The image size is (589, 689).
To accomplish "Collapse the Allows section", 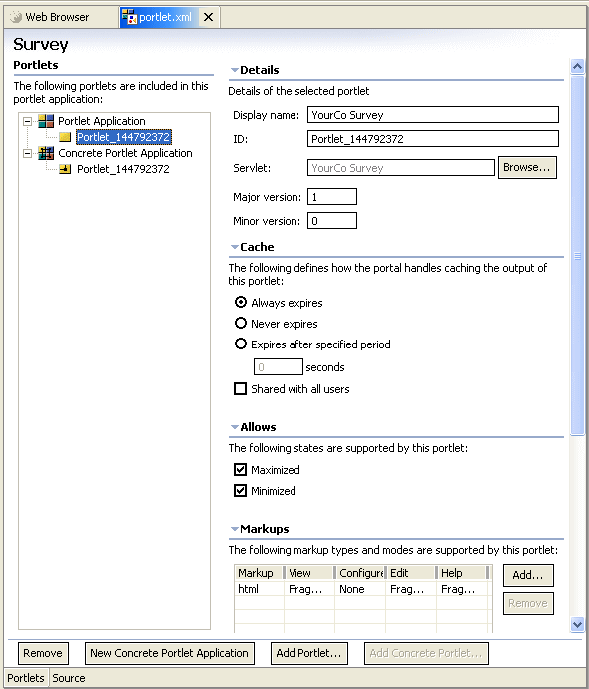I will click(x=235, y=427).
